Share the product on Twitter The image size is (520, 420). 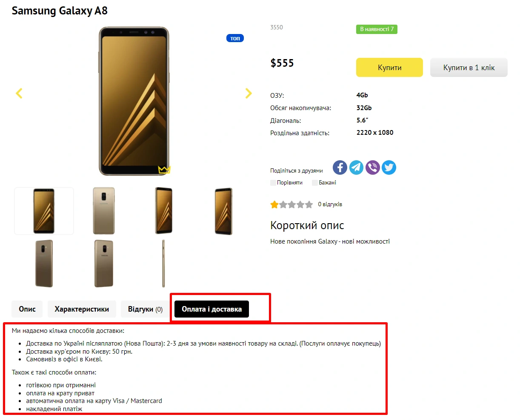[389, 167]
